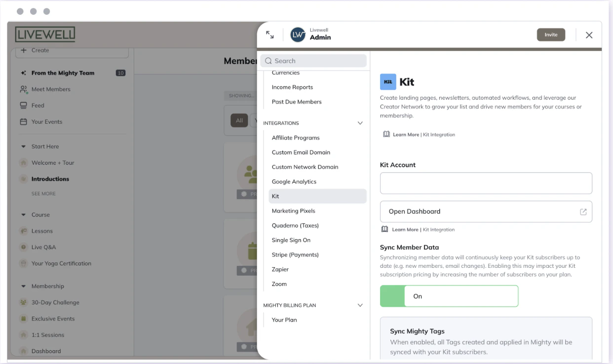
Task: Close the admin panel with X
Action: [x=589, y=35]
